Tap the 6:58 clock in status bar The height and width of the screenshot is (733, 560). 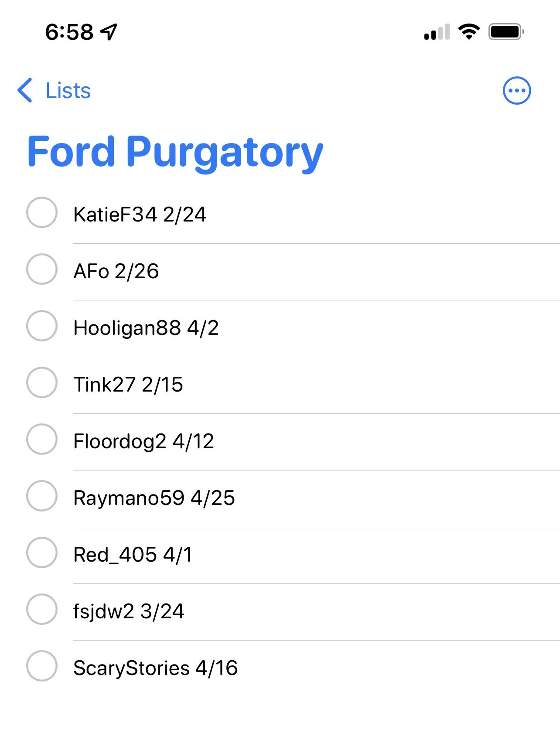click(x=69, y=32)
